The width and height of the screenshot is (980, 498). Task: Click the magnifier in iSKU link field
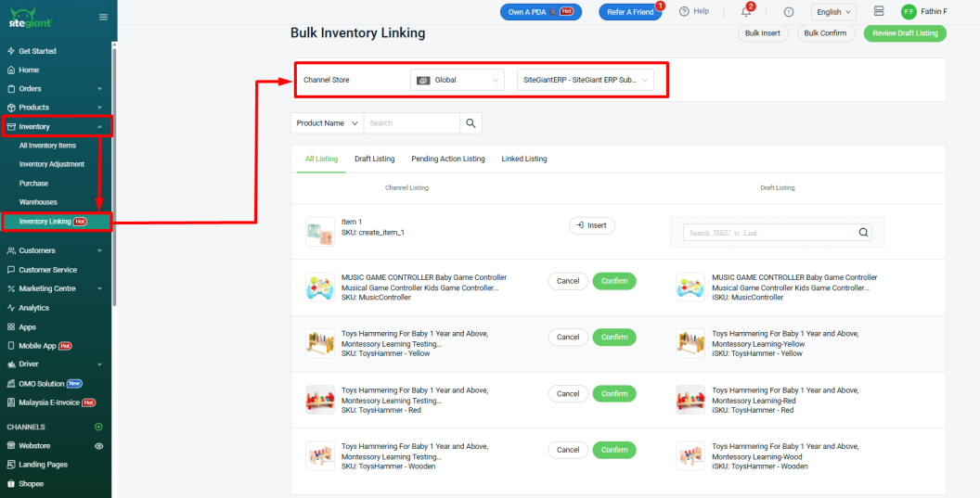(x=863, y=233)
